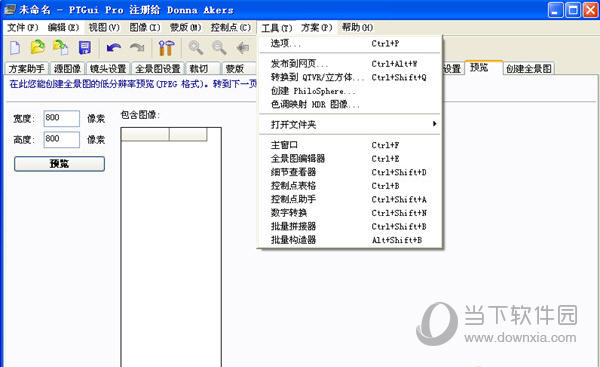Switch to the 创建全景图 tab
Image resolution: width=600 pixels, height=367 pixels.
click(x=528, y=69)
